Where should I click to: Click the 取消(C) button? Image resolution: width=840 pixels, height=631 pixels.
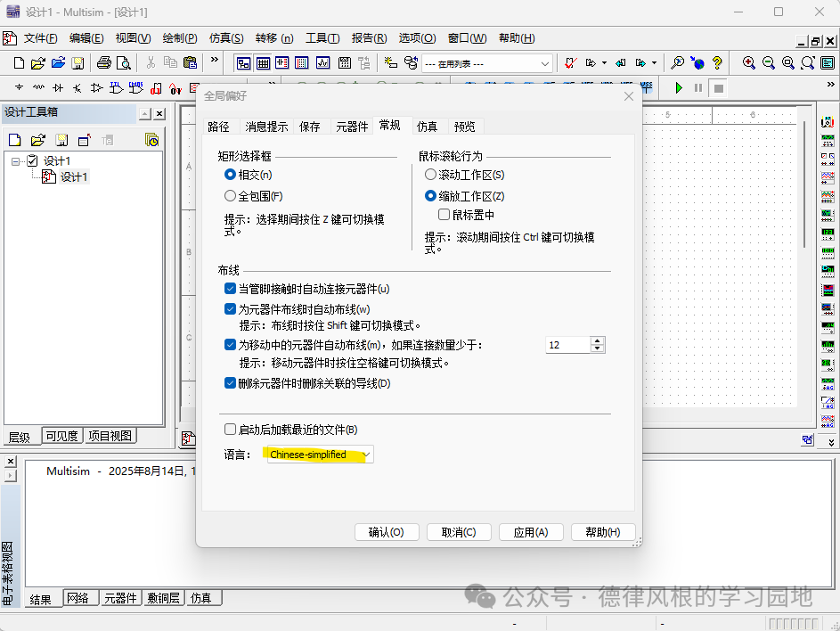(459, 532)
